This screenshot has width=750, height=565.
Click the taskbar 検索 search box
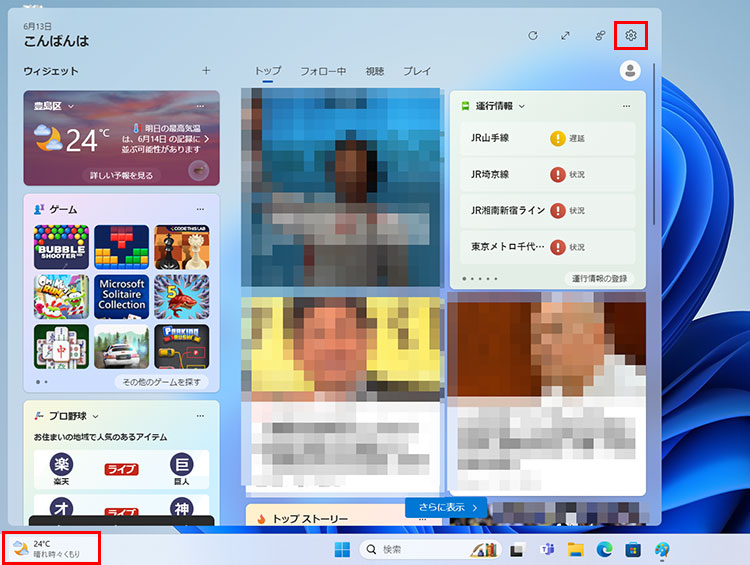click(430, 550)
